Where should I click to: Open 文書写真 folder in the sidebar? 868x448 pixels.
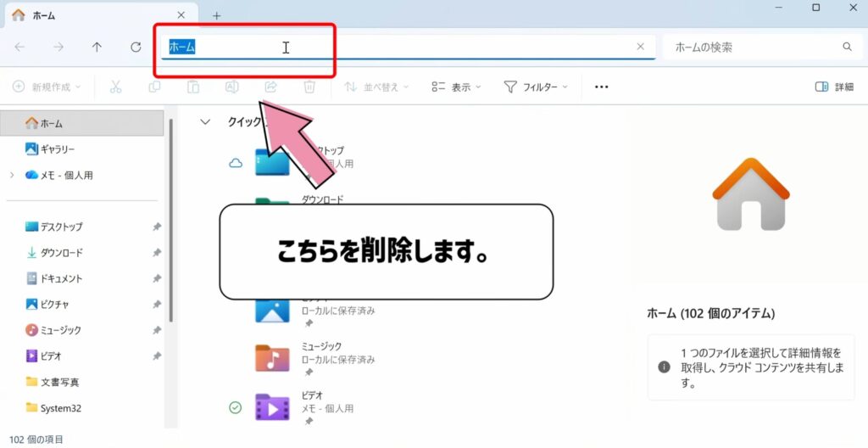tap(52, 382)
